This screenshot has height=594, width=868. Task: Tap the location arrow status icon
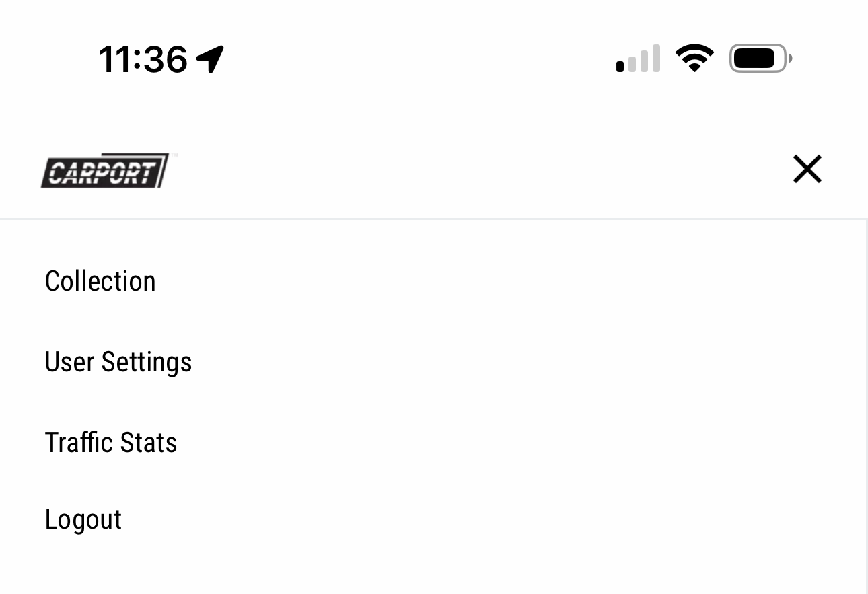[210, 59]
